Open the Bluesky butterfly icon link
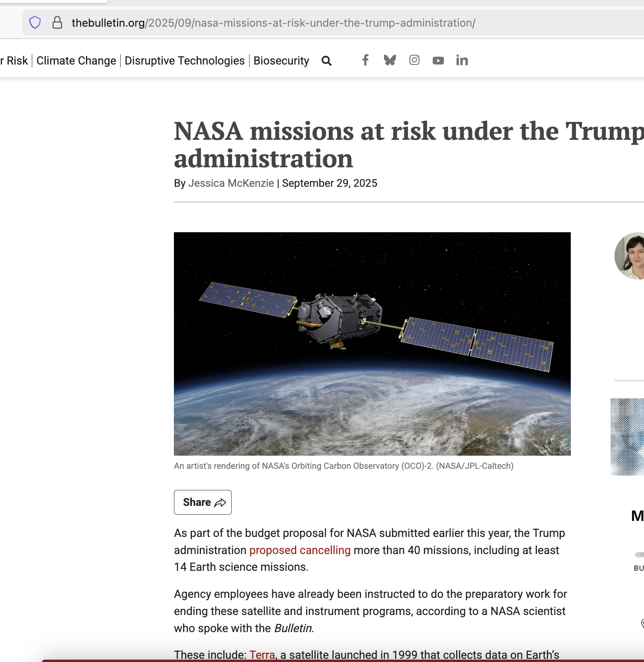Screen dimensions: 644x662 390,60
